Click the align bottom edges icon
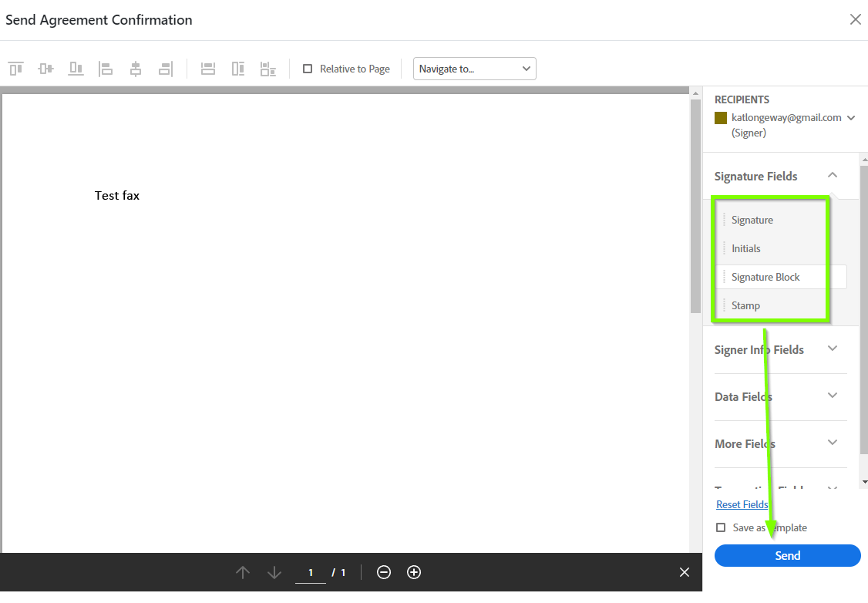Viewport: 868px width, 603px height. 76,69
